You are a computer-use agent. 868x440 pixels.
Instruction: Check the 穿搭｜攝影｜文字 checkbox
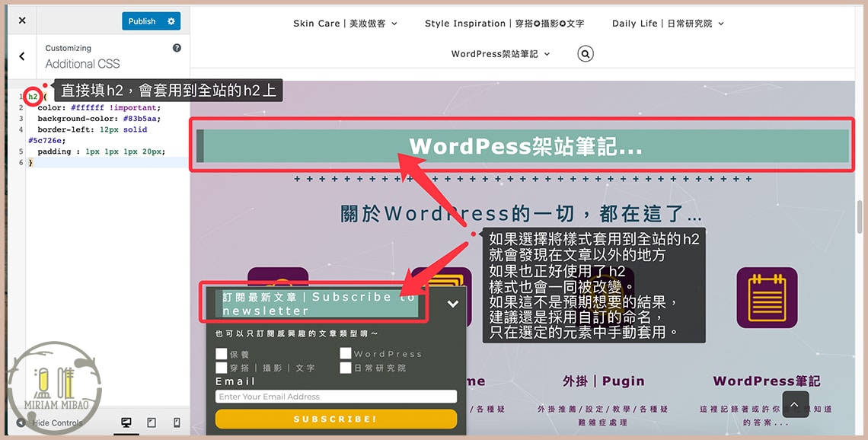pos(222,368)
